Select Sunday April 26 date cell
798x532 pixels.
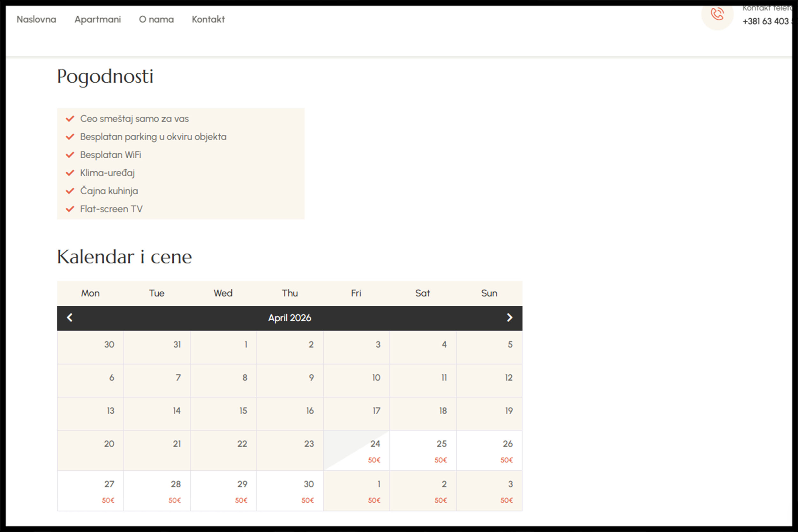point(489,451)
